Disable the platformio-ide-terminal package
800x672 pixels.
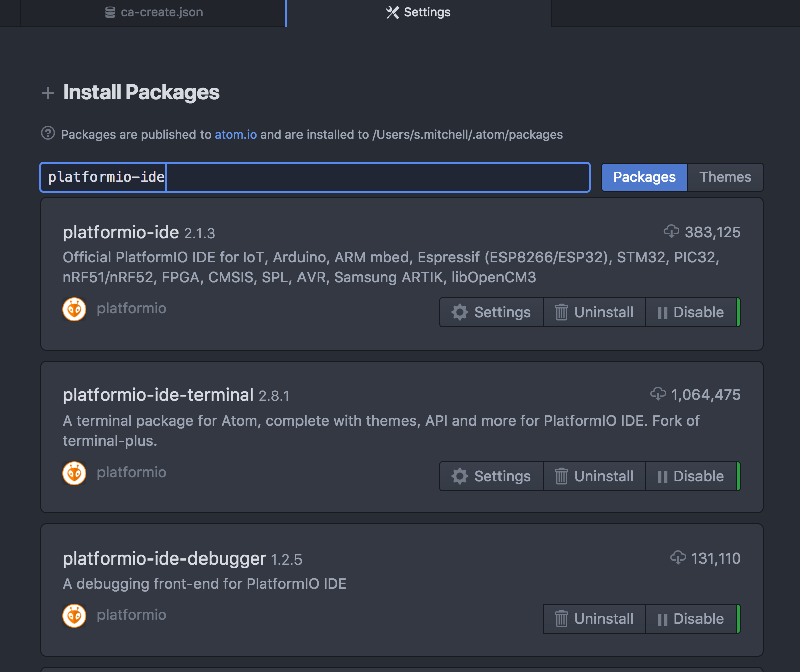click(x=691, y=476)
